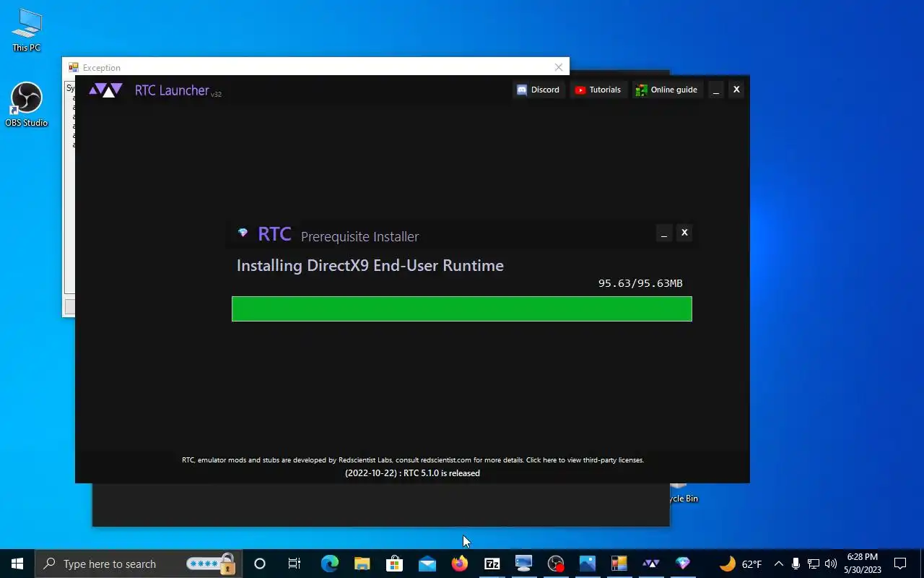Click the Exception window title bar icon

tap(73, 67)
